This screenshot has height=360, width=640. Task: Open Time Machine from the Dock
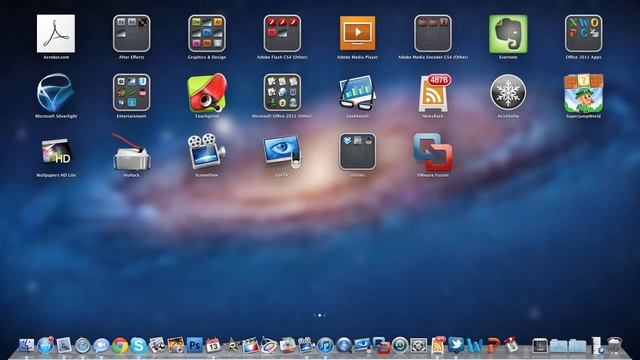[x=400, y=346]
